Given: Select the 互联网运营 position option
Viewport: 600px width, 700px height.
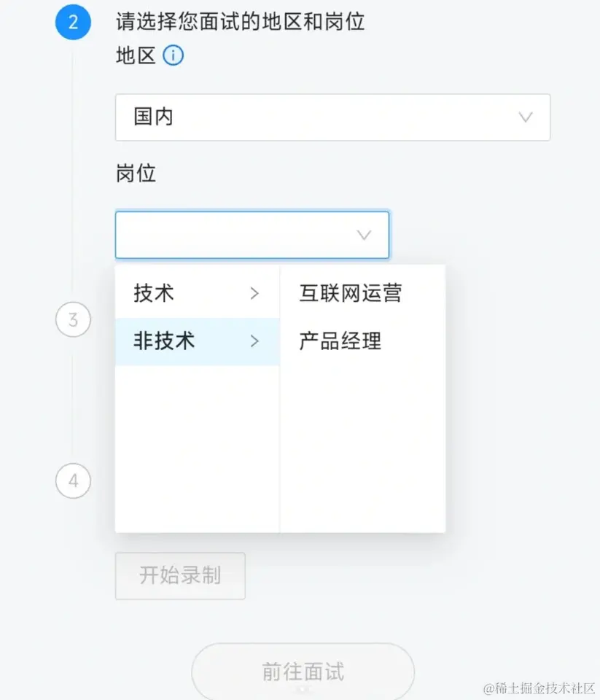Looking at the screenshot, I should tap(351, 292).
